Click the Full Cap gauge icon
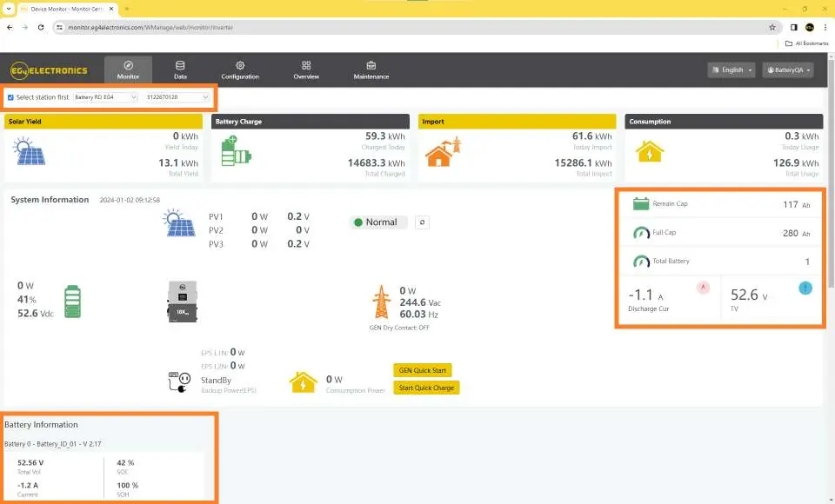Image resolution: width=835 pixels, height=504 pixels. (641, 233)
